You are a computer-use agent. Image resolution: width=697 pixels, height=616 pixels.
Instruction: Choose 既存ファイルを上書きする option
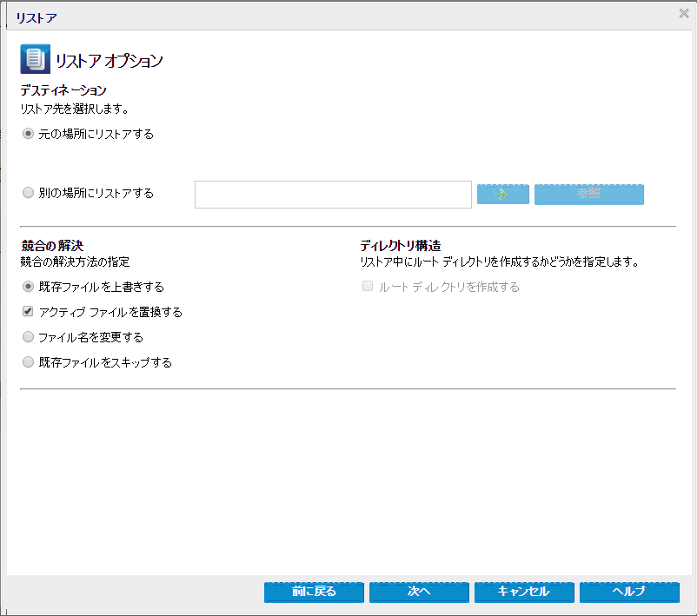28,287
